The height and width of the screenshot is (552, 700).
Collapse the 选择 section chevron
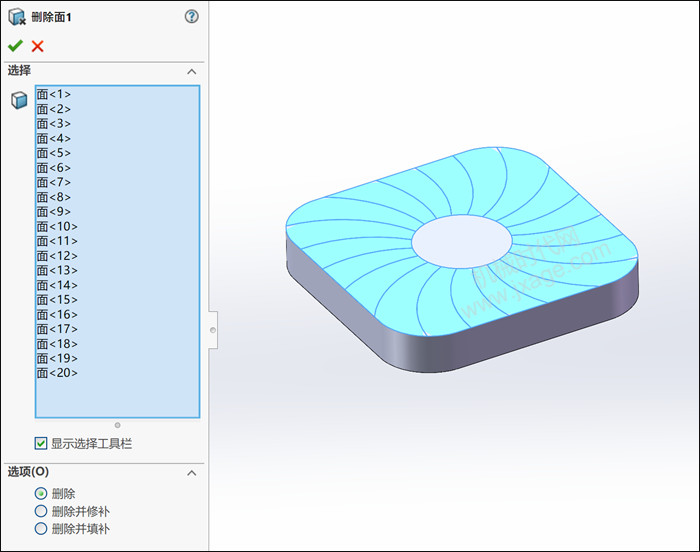192,71
